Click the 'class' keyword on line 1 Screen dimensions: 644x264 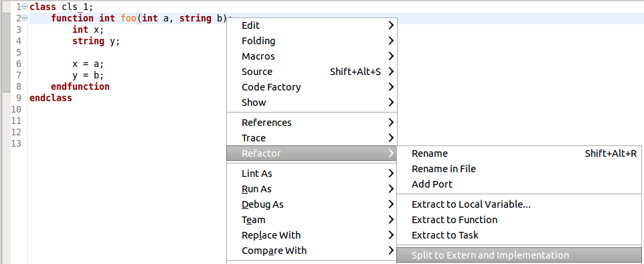point(43,7)
